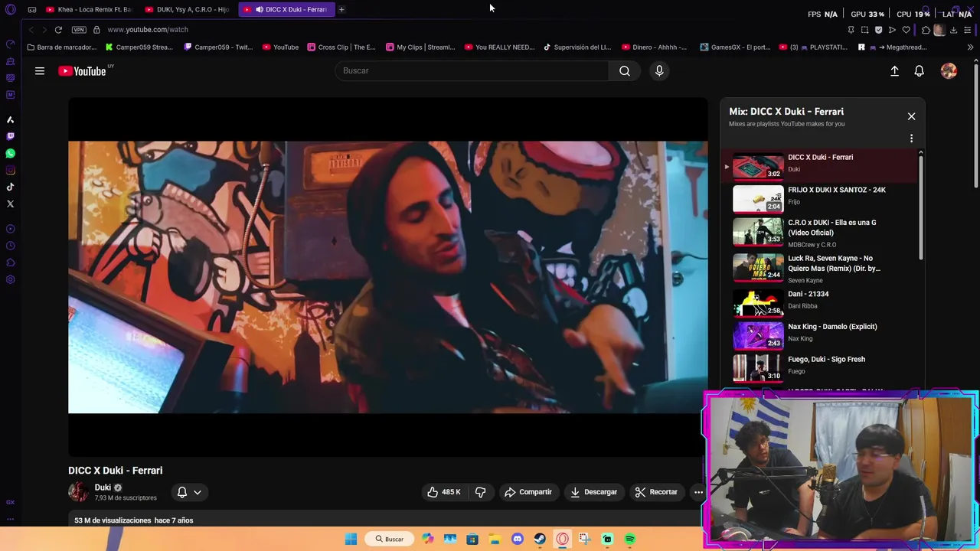Screen dimensions: 980x551
Task: Show more bookmarks with double chevron
Action: (x=970, y=47)
